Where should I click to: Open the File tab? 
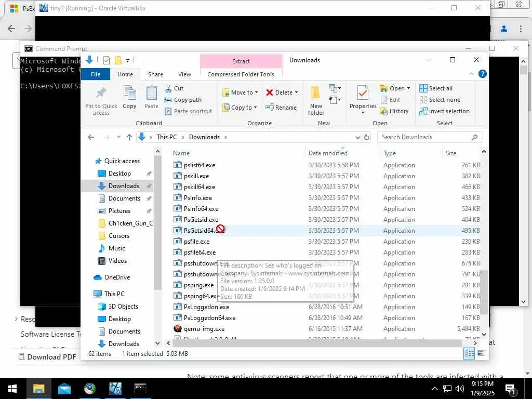point(96,74)
